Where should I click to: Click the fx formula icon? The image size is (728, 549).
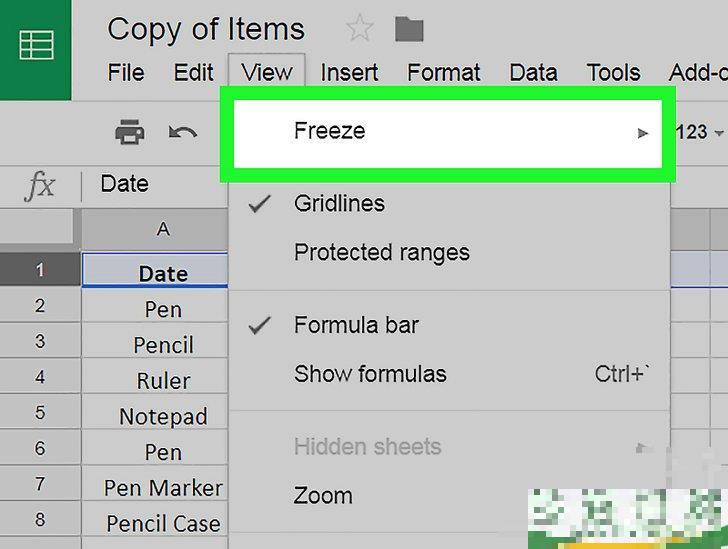(x=40, y=185)
